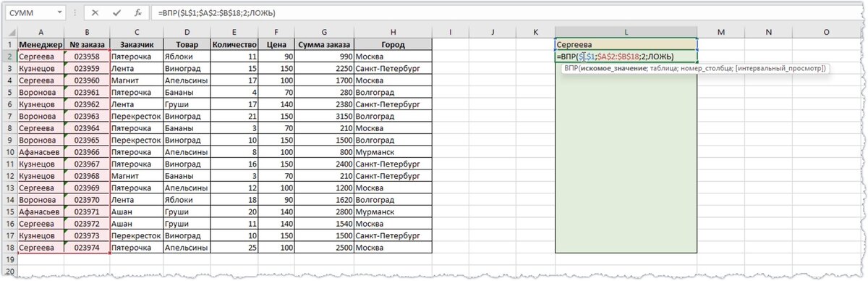Click the Количество header cell
The width and height of the screenshot is (868, 281).
(235, 44)
